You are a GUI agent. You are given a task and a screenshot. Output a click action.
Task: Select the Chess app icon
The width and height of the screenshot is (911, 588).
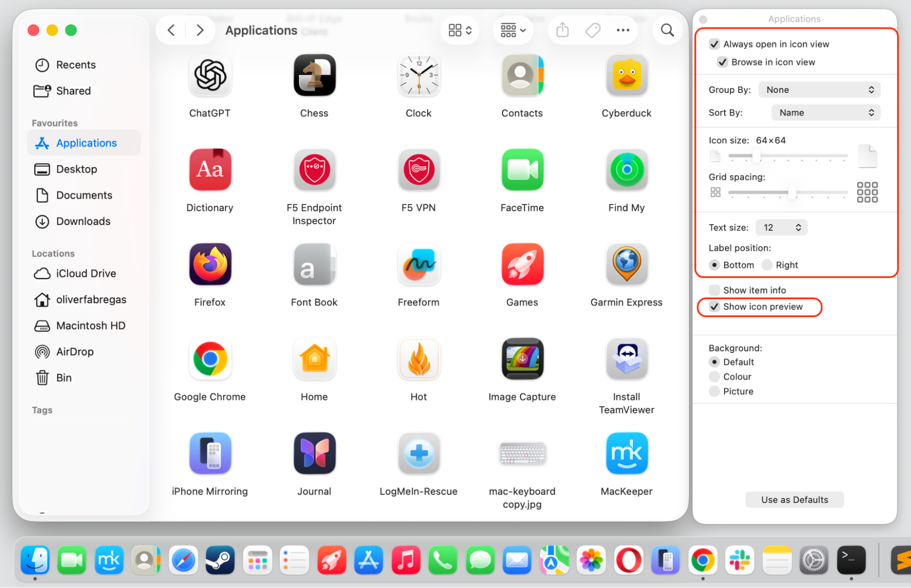314,75
